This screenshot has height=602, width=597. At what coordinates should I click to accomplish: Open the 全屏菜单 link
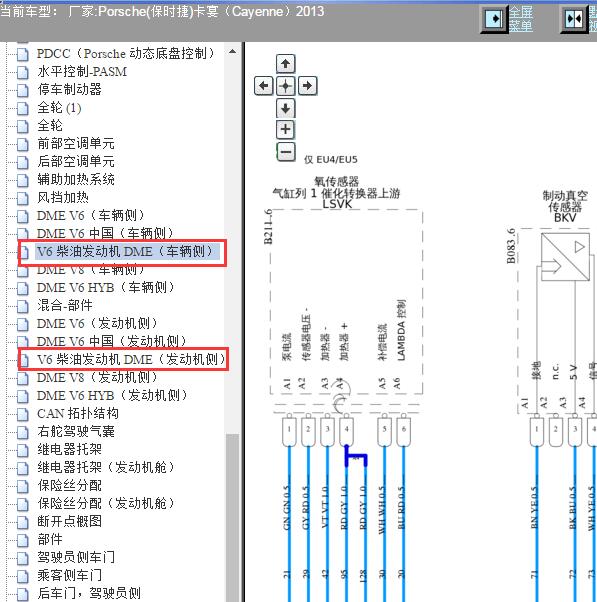click(x=521, y=18)
